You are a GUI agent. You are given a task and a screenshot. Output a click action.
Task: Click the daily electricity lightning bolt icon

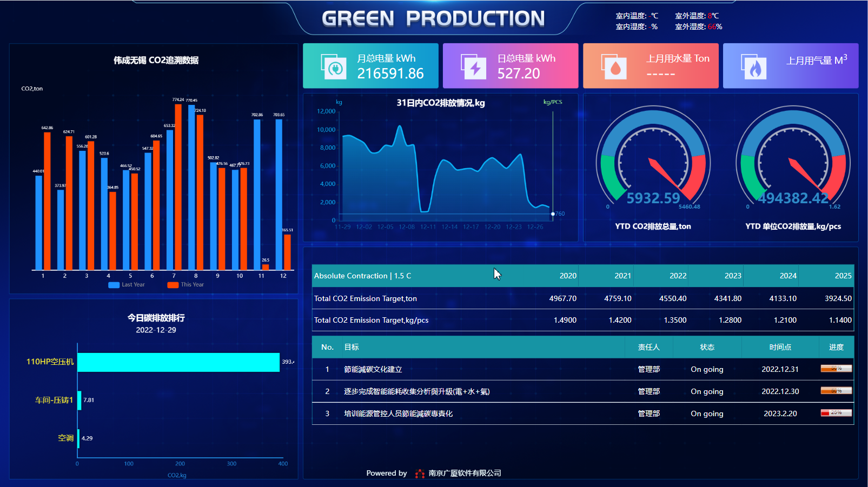(474, 67)
